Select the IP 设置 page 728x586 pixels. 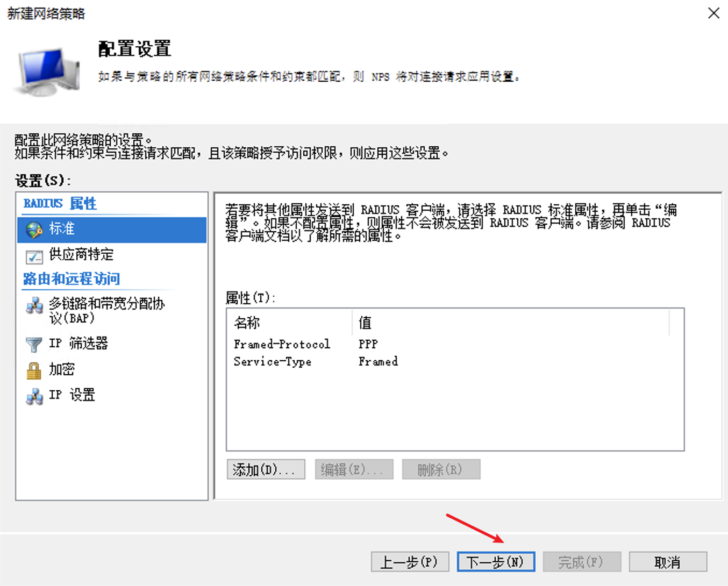tap(72, 395)
